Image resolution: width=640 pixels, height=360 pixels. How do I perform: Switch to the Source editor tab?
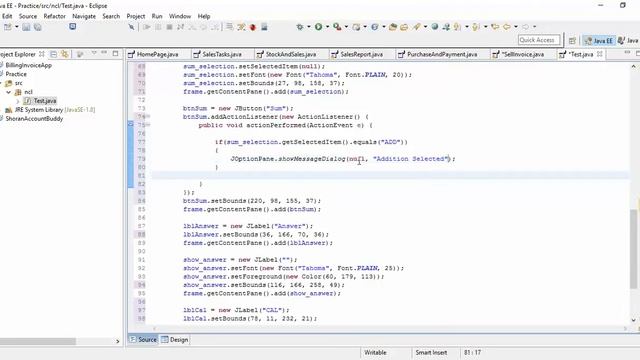(143, 340)
